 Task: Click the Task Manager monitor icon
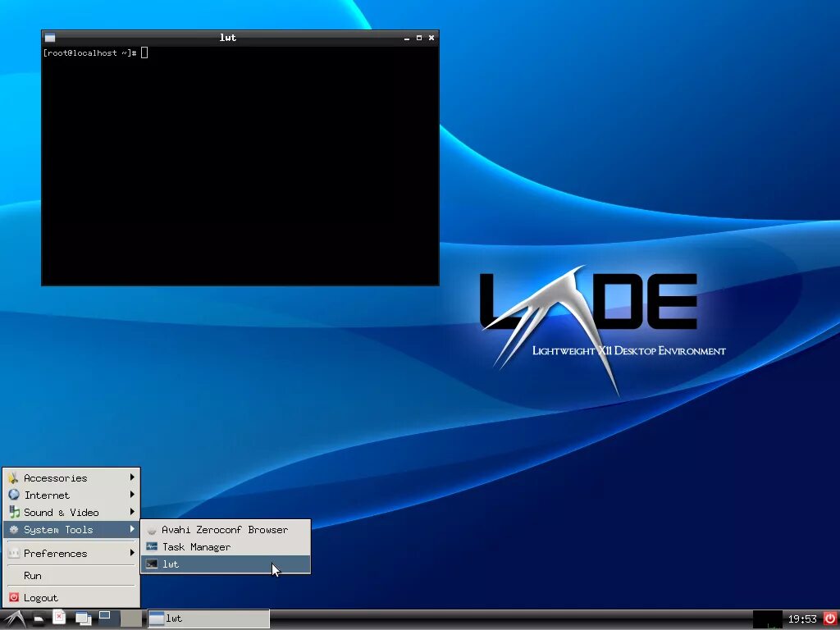(x=152, y=547)
